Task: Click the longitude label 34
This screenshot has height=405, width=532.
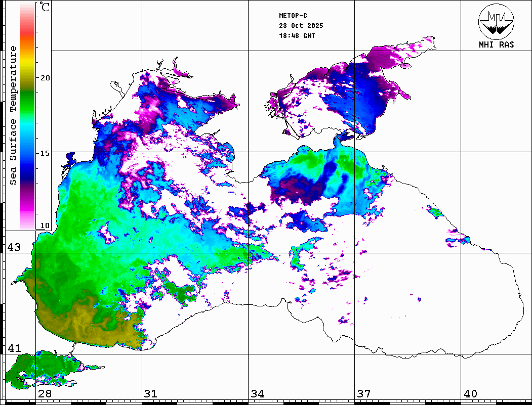Action: [257, 394]
